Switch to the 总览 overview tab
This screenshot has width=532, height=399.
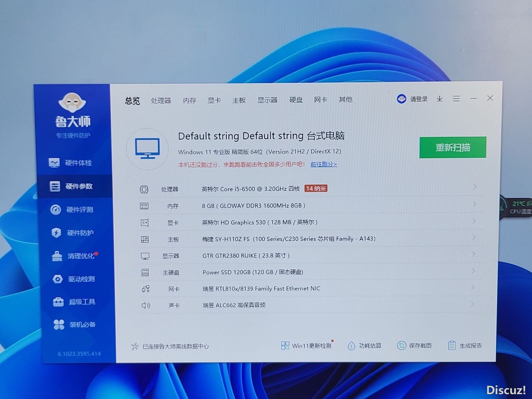click(132, 101)
